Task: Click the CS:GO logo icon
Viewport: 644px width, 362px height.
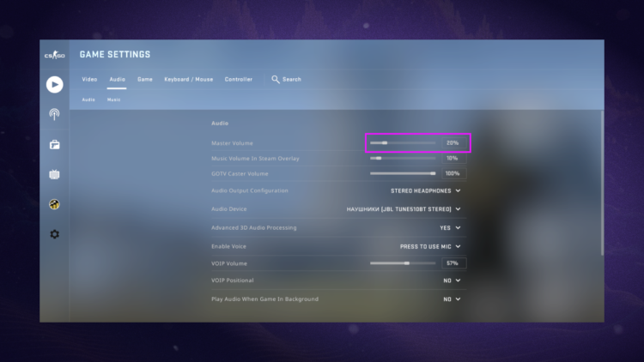Action: coord(55,55)
